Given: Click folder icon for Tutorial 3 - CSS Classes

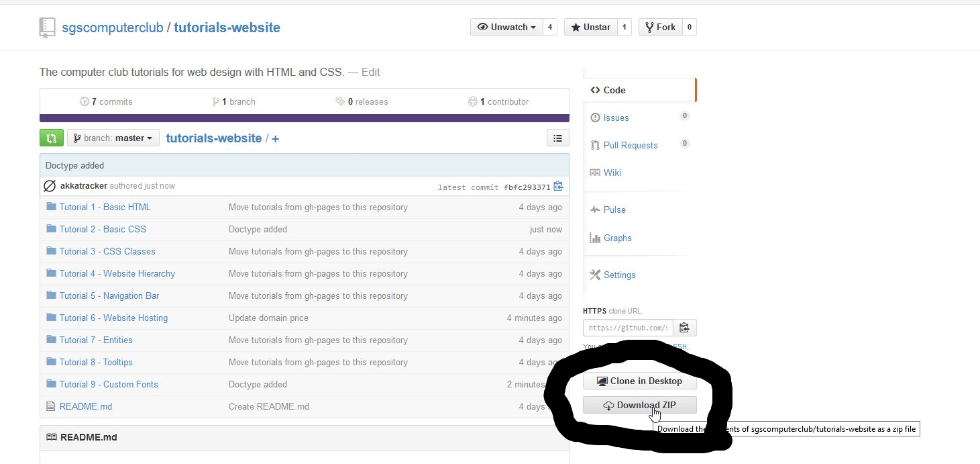Looking at the screenshot, I should click(x=51, y=251).
